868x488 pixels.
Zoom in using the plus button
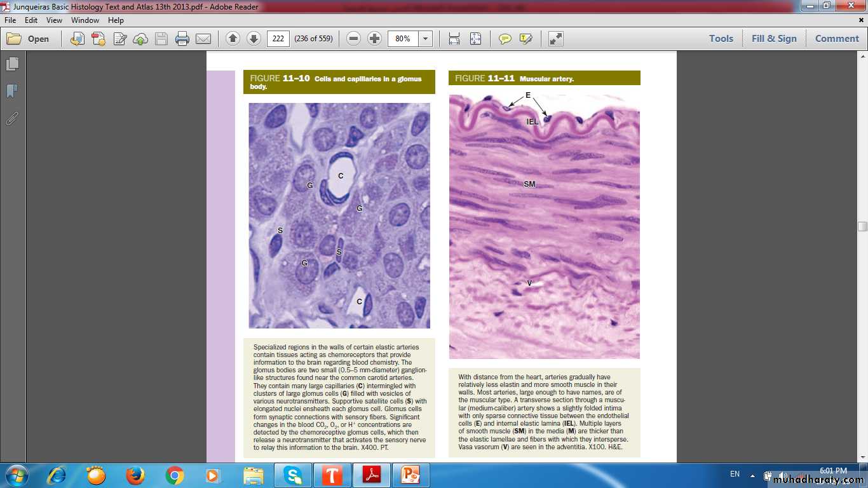click(x=375, y=39)
